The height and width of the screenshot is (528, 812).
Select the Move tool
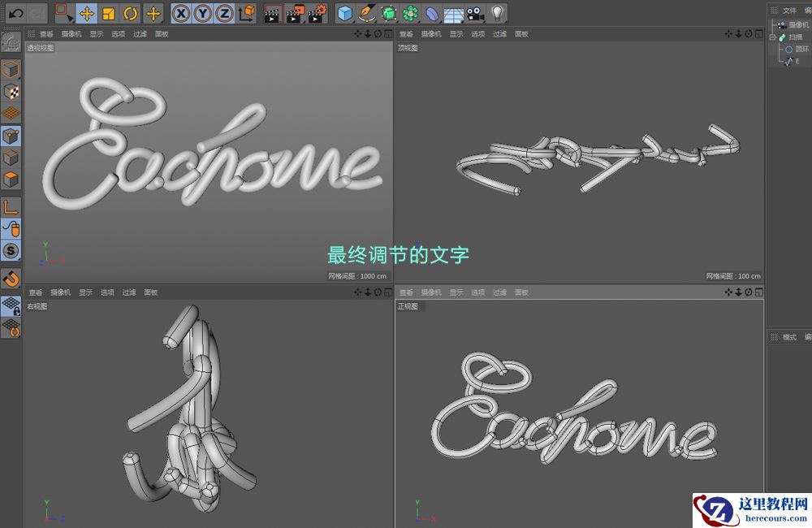(x=86, y=12)
